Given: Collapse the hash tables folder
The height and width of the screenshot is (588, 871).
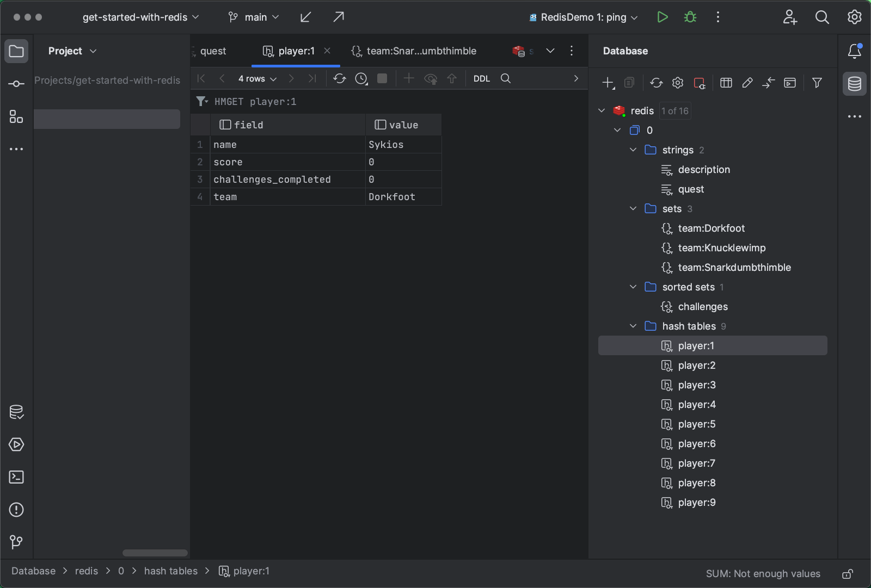Looking at the screenshot, I should coord(633,326).
